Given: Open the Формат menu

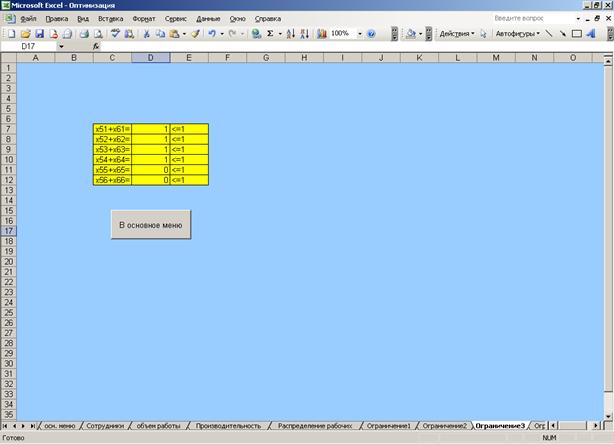Looking at the screenshot, I should click(144, 19).
